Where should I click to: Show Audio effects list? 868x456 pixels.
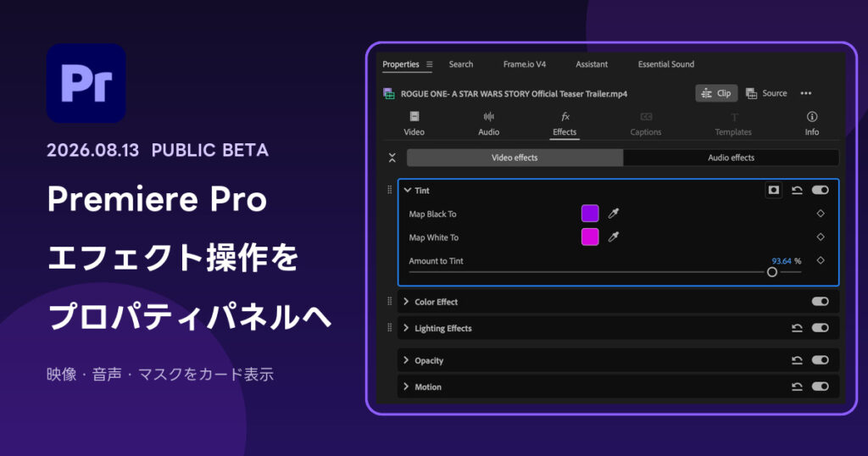coord(732,158)
